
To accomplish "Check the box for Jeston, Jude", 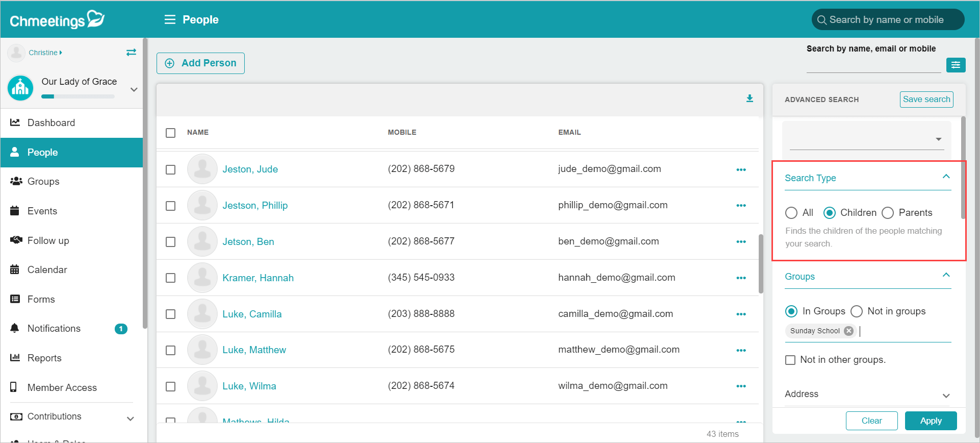I will click(171, 169).
